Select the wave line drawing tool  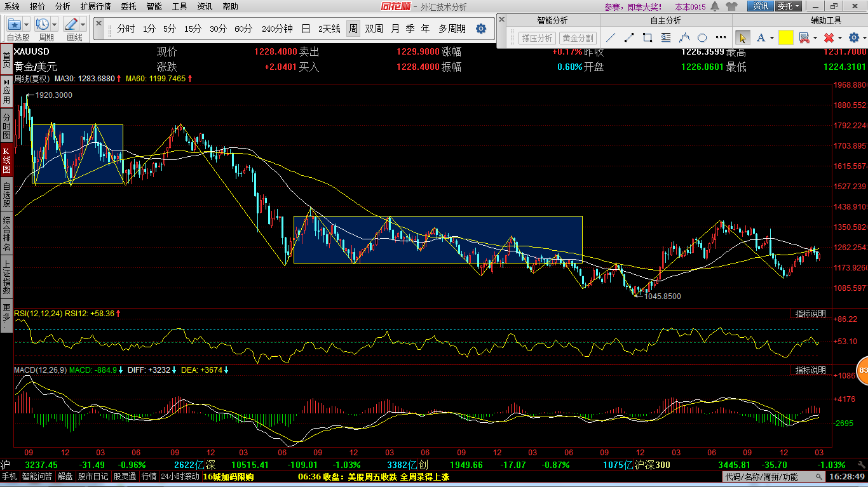[684, 37]
